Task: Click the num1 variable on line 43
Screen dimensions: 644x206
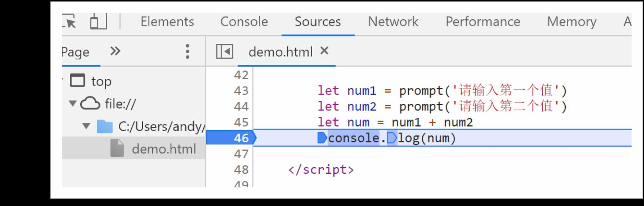Action: tap(362, 91)
